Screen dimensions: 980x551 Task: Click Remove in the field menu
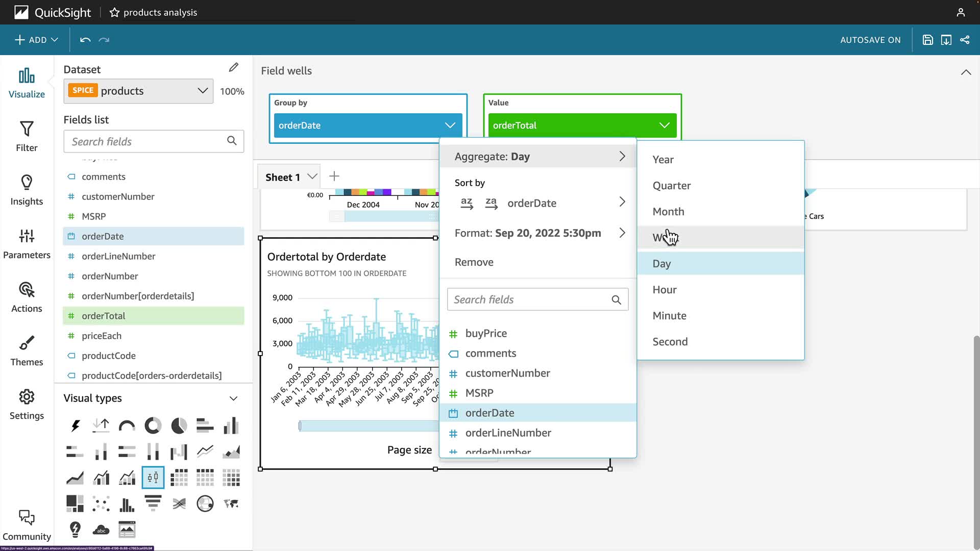tap(474, 262)
